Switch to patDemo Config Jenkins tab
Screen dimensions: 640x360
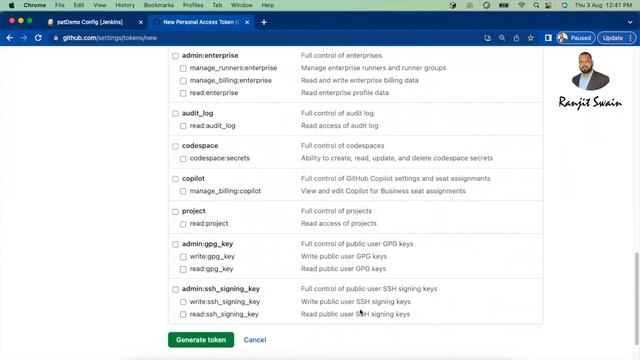click(95, 22)
